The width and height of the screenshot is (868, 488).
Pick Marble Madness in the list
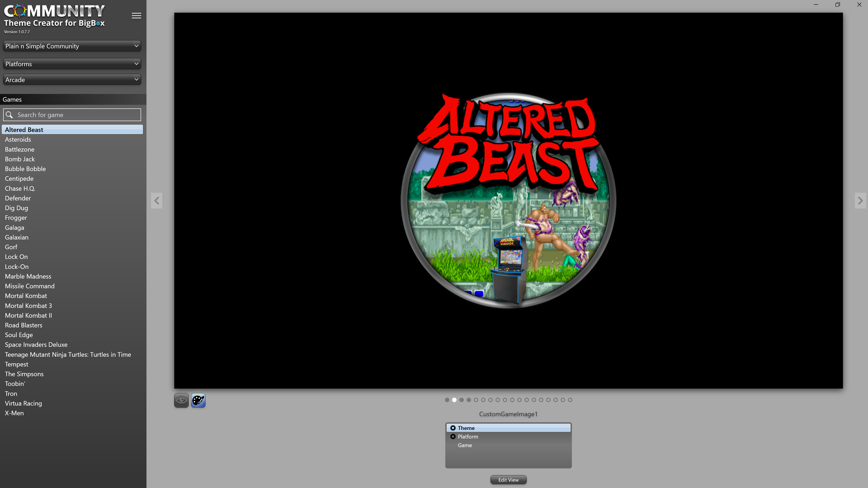click(x=72, y=277)
